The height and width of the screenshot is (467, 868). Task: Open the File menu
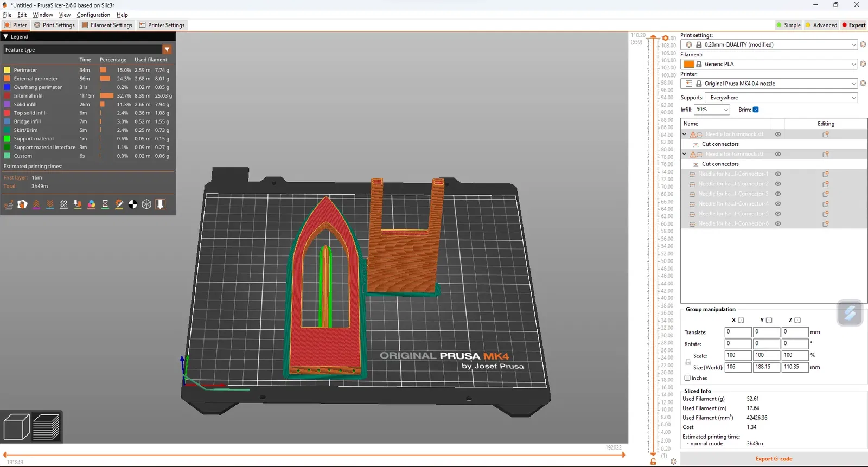[x=7, y=15]
